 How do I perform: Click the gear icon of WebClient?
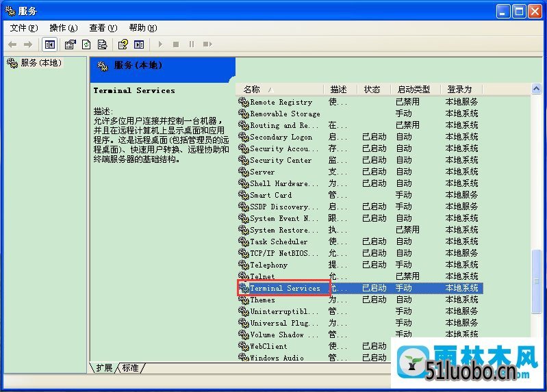(244, 346)
